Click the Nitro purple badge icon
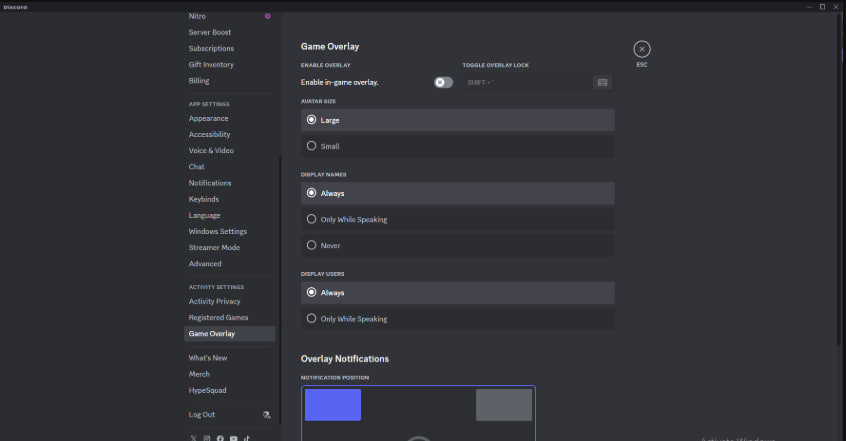 click(267, 16)
